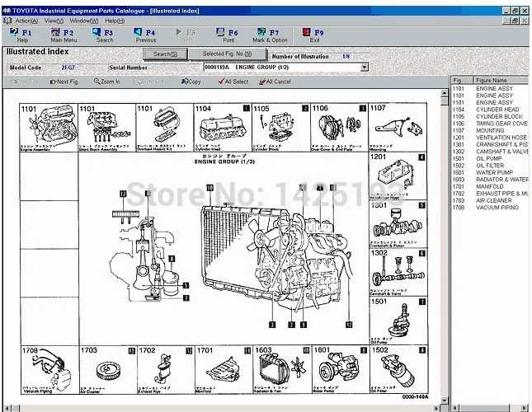Select 1302 Camshaft & Valve thumbnail

coord(398,272)
